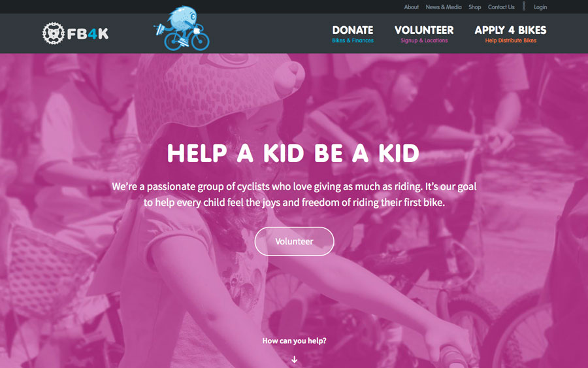Click the Help Distribute Bikes subtitle

[511, 41]
